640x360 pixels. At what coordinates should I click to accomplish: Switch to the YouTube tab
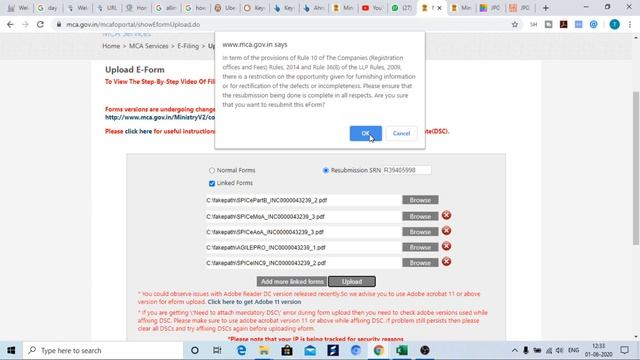point(372,8)
